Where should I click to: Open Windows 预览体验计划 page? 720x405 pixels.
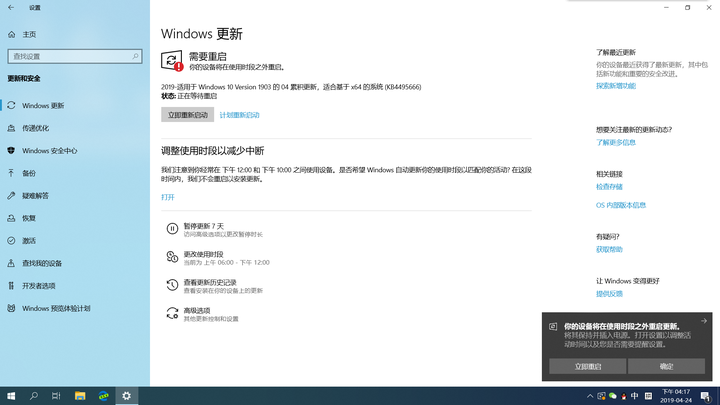click(75, 308)
